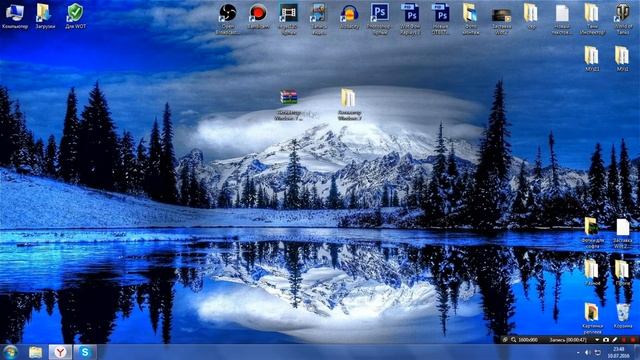Screen dimensions: 640x360
Task: Open the filmstrip video editor shortcut
Action: tap(289, 19)
